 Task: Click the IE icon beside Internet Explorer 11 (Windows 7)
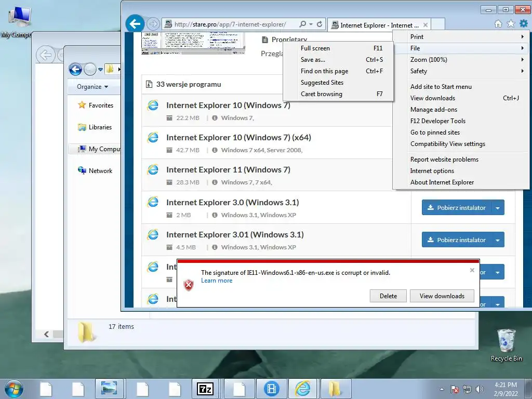coord(153,169)
